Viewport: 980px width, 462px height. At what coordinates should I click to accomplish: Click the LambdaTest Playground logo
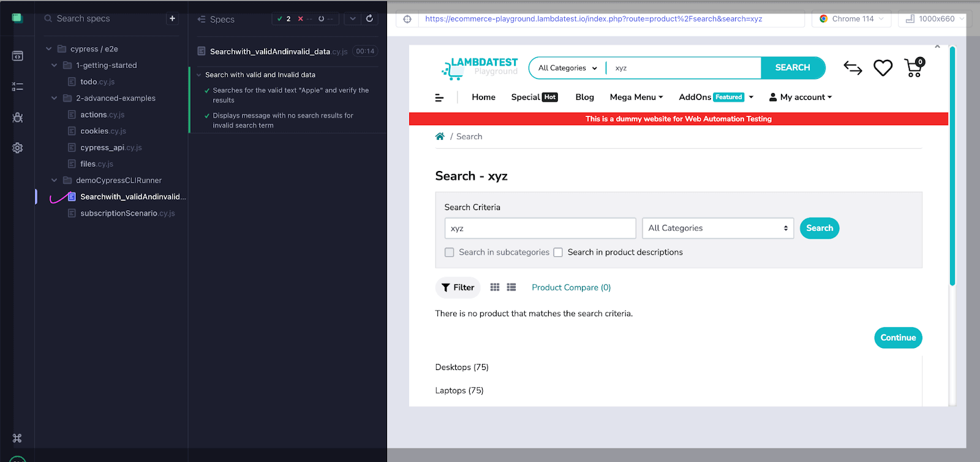click(480, 67)
